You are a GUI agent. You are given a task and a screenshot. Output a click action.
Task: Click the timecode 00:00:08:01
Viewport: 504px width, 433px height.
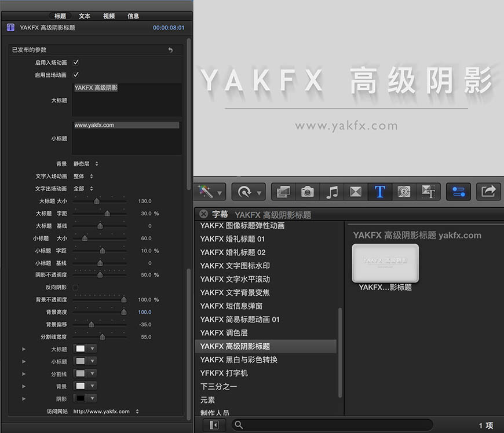pyautogui.click(x=169, y=28)
